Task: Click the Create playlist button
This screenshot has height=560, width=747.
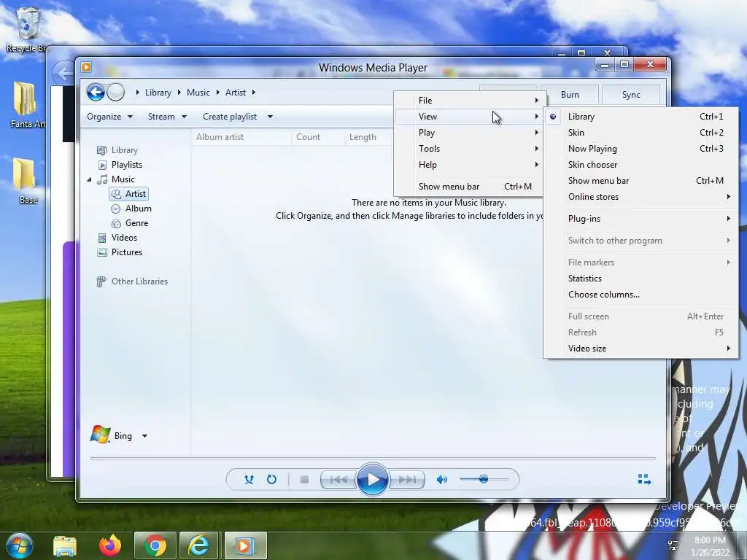Action: (230, 117)
